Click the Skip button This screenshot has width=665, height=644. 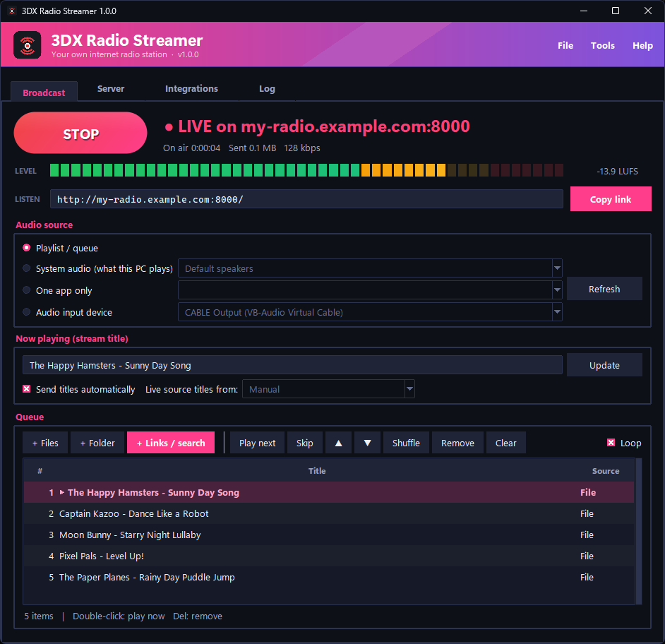pyautogui.click(x=305, y=443)
